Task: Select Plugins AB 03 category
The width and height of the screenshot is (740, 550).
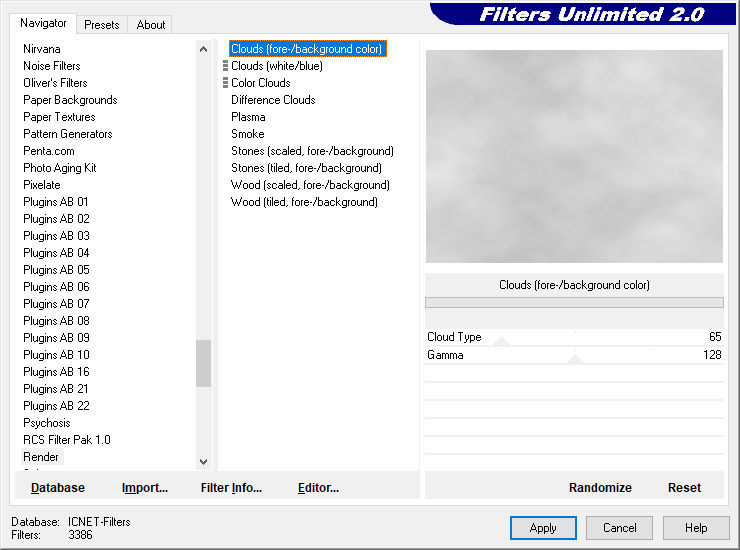Action: point(56,236)
